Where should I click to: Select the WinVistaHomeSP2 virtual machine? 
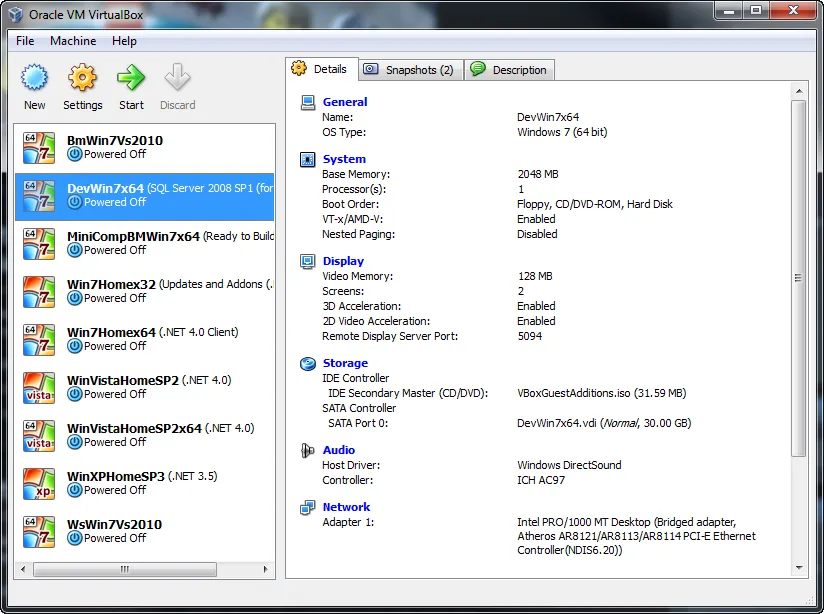(145, 387)
